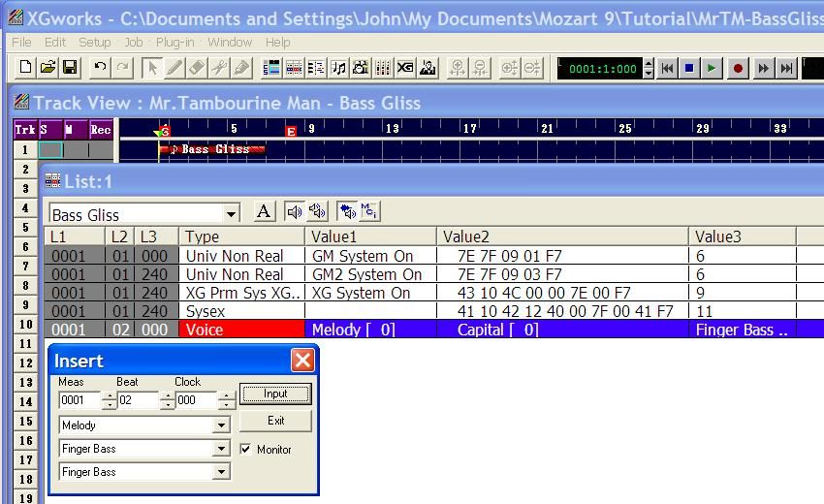Open the Edit menu

coord(55,42)
